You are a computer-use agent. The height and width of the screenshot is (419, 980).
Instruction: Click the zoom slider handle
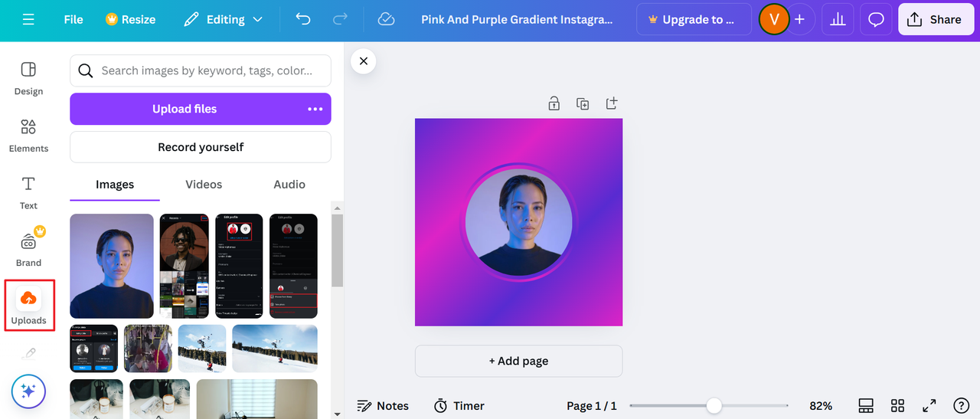coord(714,406)
